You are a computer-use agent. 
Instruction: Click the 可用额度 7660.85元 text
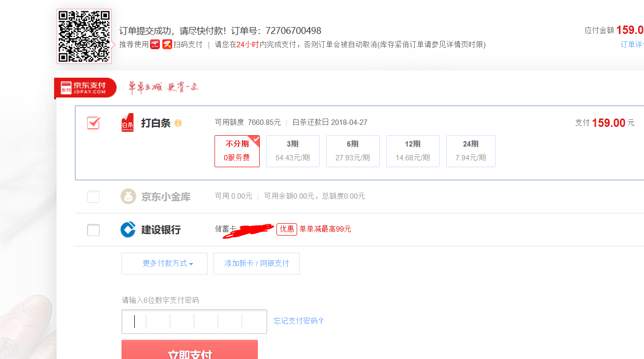click(x=248, y=122)
